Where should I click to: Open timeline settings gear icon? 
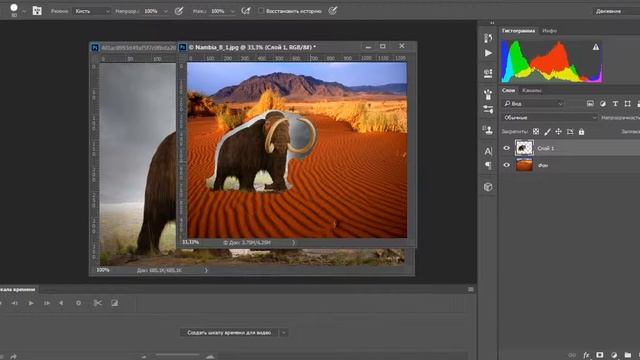(78, 303)
